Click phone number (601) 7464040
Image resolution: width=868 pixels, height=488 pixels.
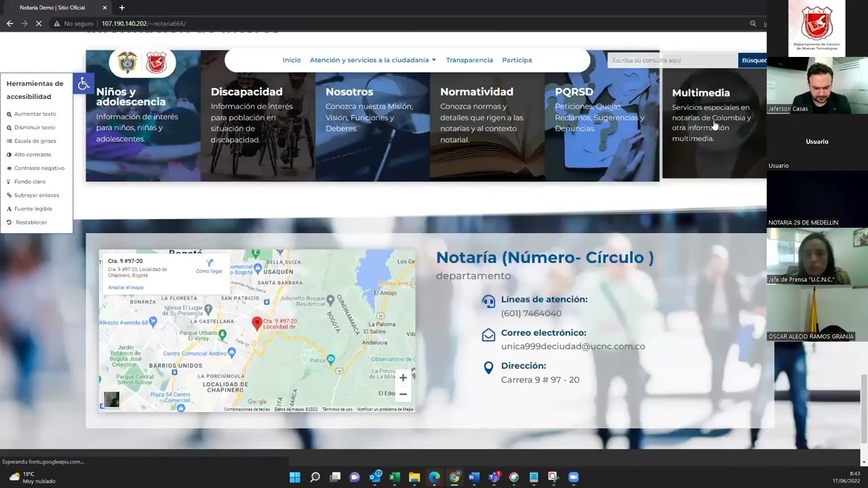click(x=531, y=313)
